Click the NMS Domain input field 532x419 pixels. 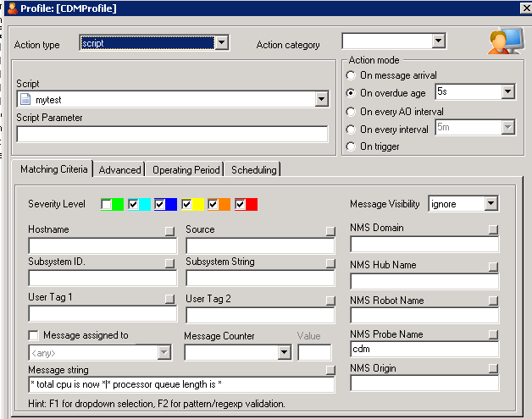click(424, 244)
